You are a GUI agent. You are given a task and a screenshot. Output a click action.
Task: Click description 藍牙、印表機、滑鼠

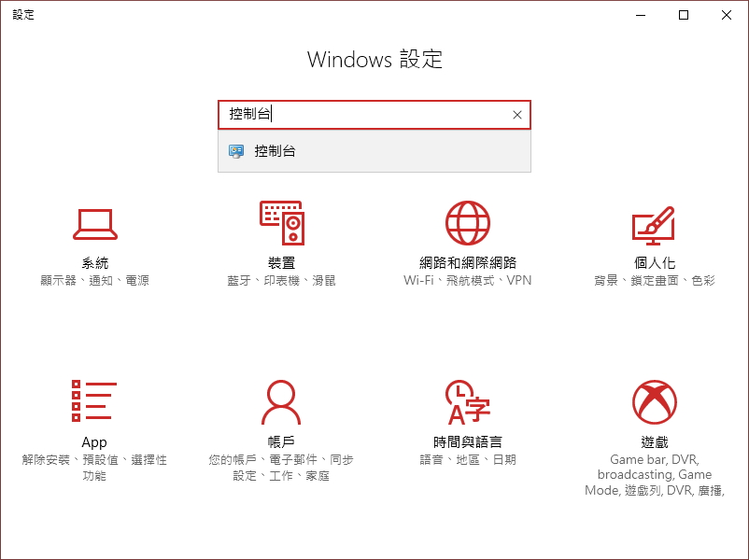(x=281, y=280)
